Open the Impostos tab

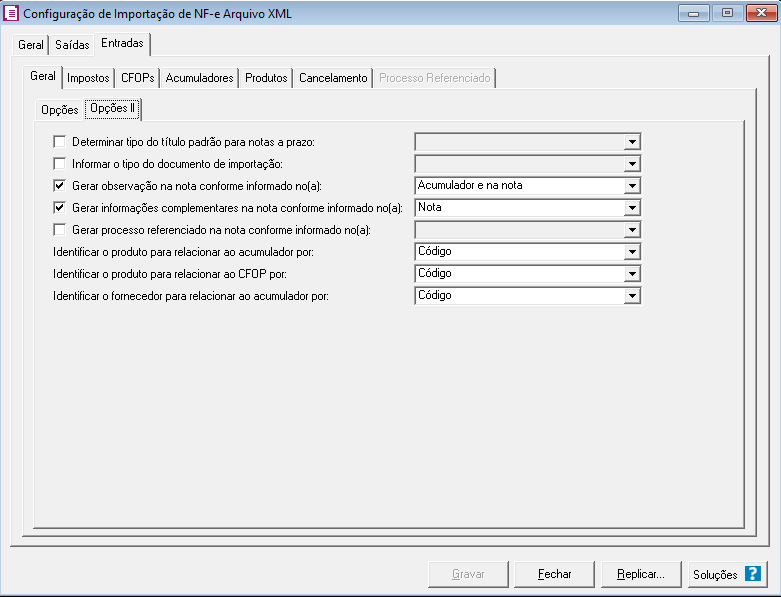(88, 78)
